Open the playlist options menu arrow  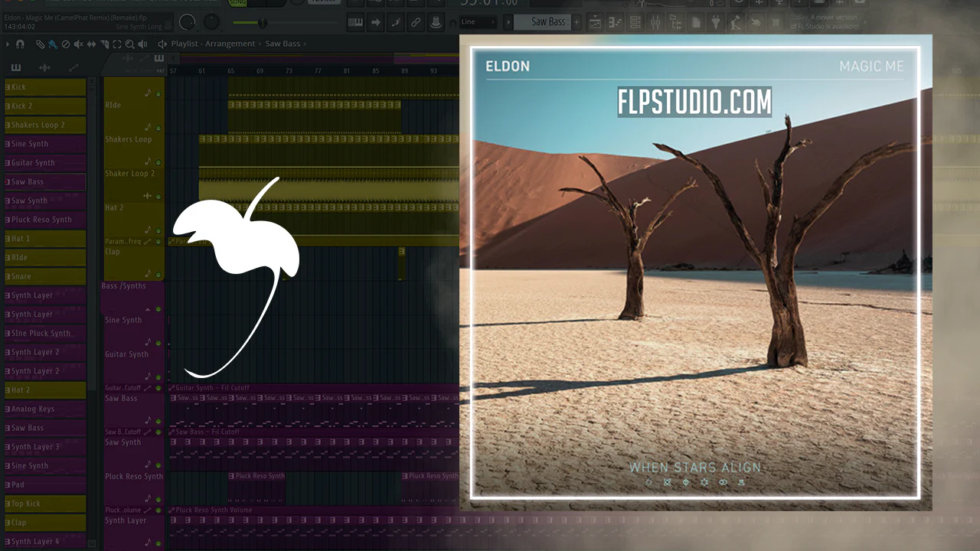7,44
